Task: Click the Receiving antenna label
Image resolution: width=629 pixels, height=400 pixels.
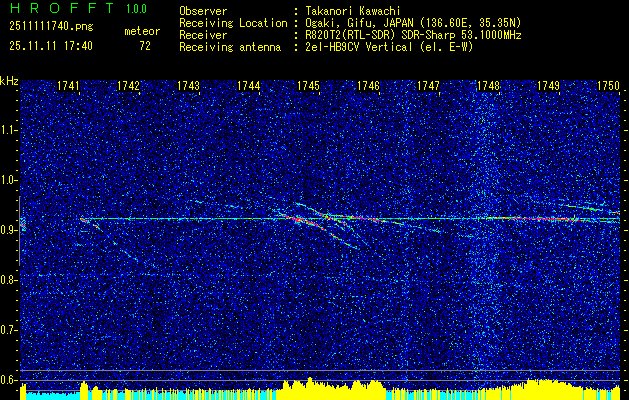Action: [230, 47]
